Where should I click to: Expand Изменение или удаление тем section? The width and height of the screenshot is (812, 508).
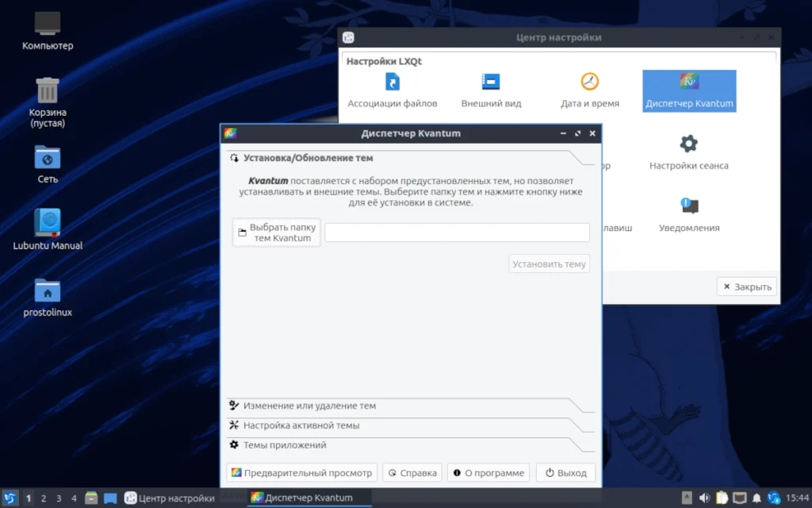pyautogui.click(x=410, y=406)
